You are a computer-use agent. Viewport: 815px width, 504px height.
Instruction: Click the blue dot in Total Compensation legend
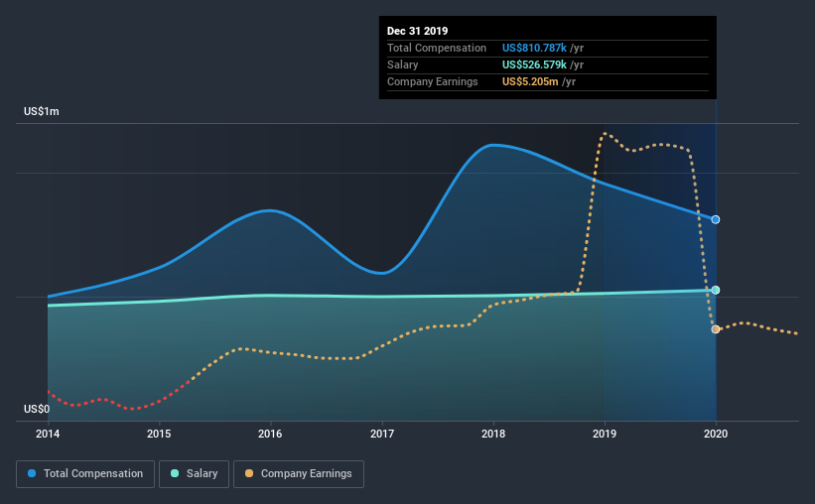(32, 473)
